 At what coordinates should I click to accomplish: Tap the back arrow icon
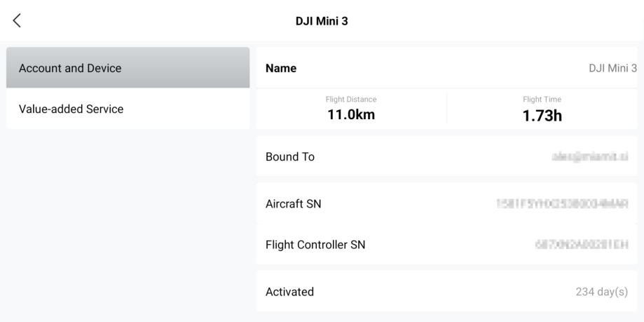[x=18, y=21]
